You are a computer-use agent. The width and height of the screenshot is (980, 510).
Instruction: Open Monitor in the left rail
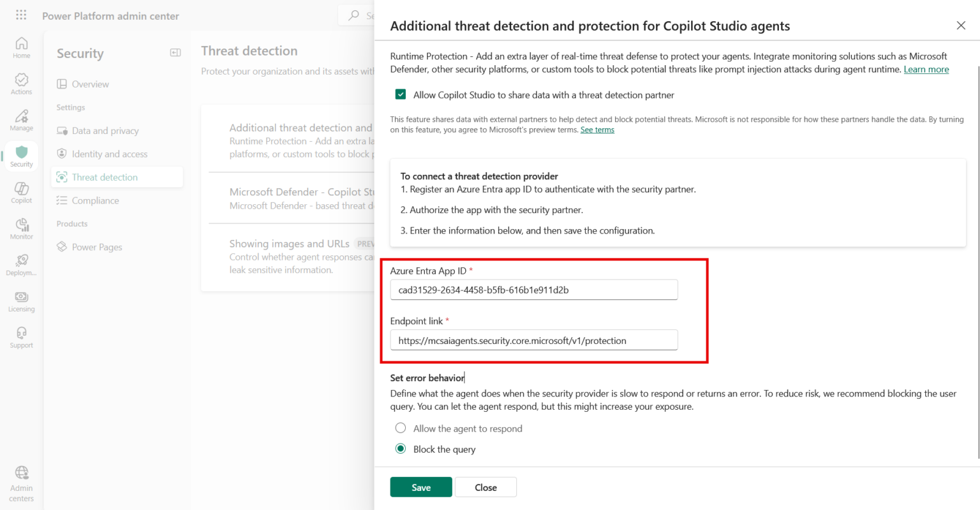(x=21, y=229)
